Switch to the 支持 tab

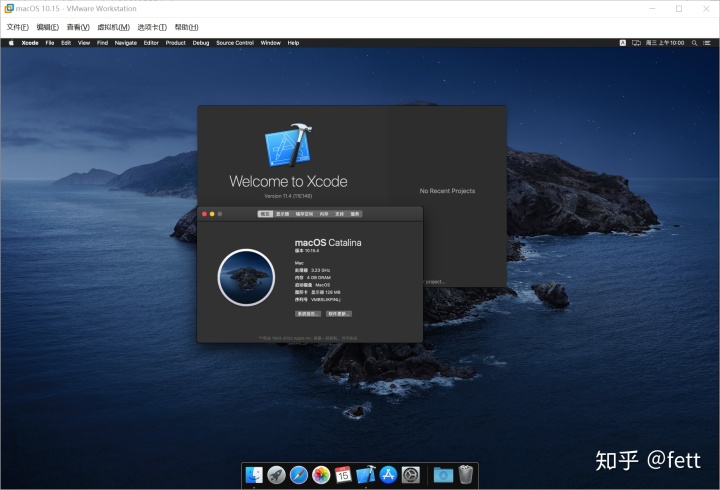(340, 214)
